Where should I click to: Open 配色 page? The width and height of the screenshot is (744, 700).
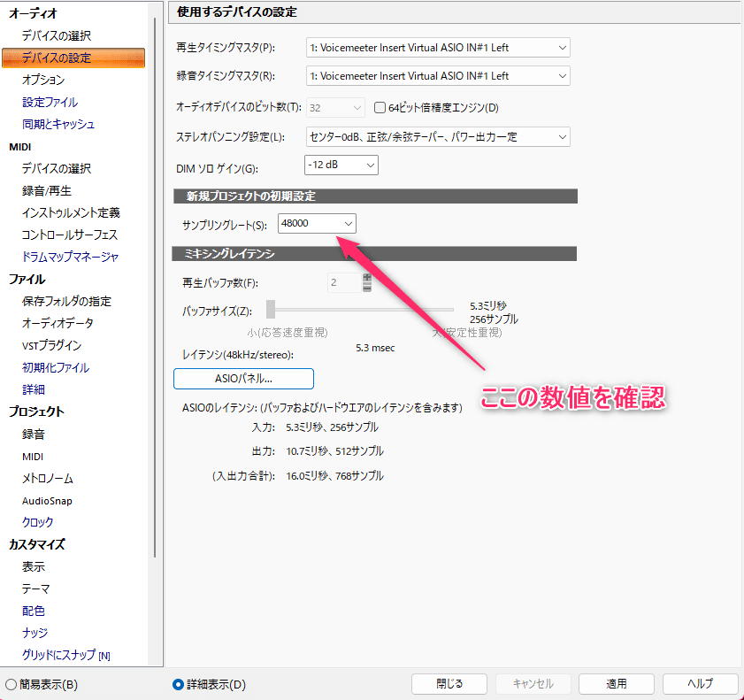click(34, 611)
